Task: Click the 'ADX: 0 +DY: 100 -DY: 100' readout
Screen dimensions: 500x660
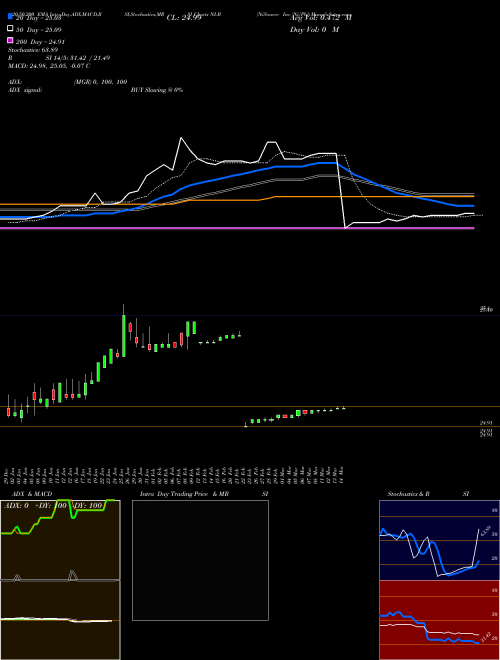Action: (x=53, y=506)
